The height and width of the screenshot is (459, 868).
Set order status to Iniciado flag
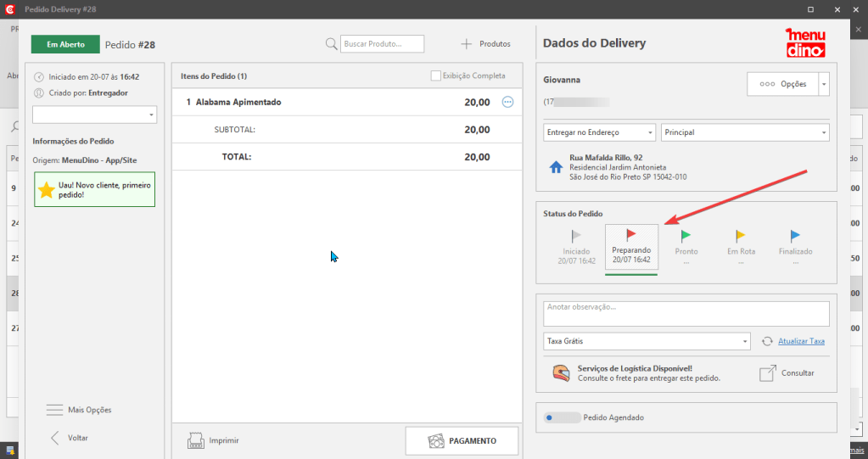[576, 237]
